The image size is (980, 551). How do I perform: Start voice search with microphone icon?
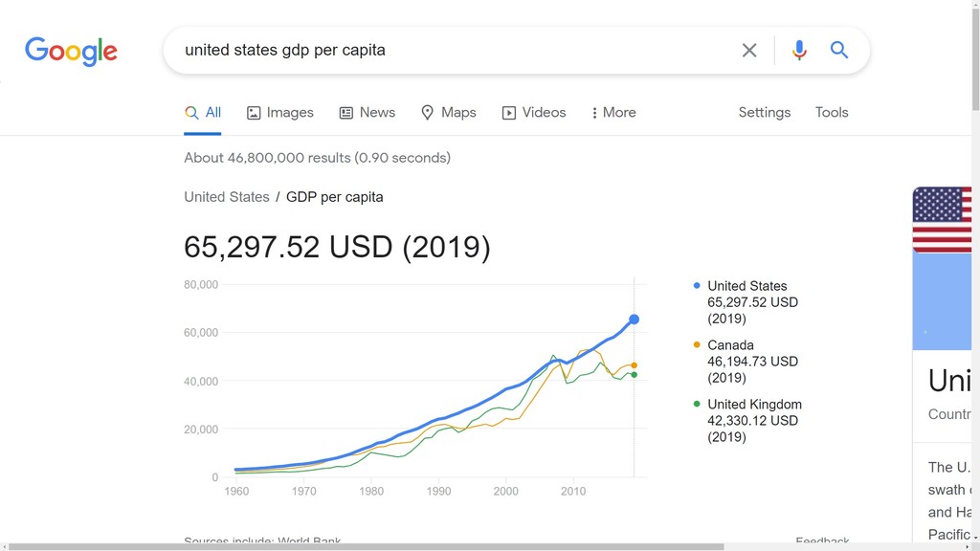(799, 51)
